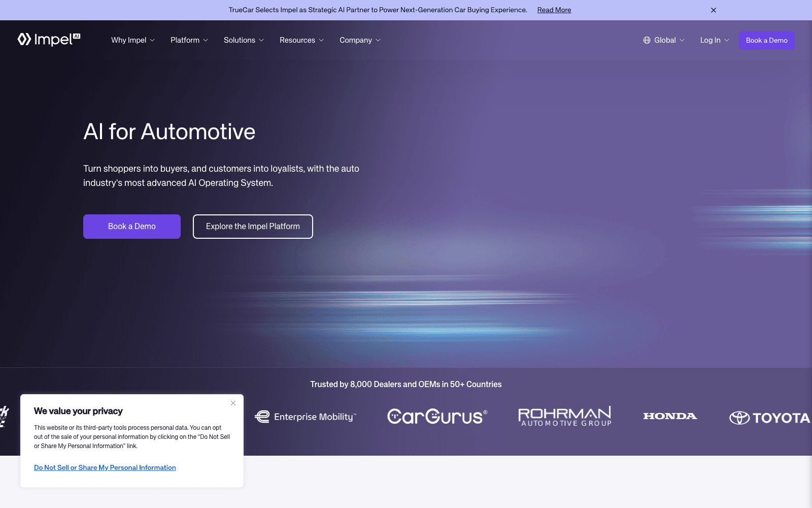The width and height of the screenshot is (812, 508).
Task: Expand the Why Impel chevron
Action: tap(152, 40)
